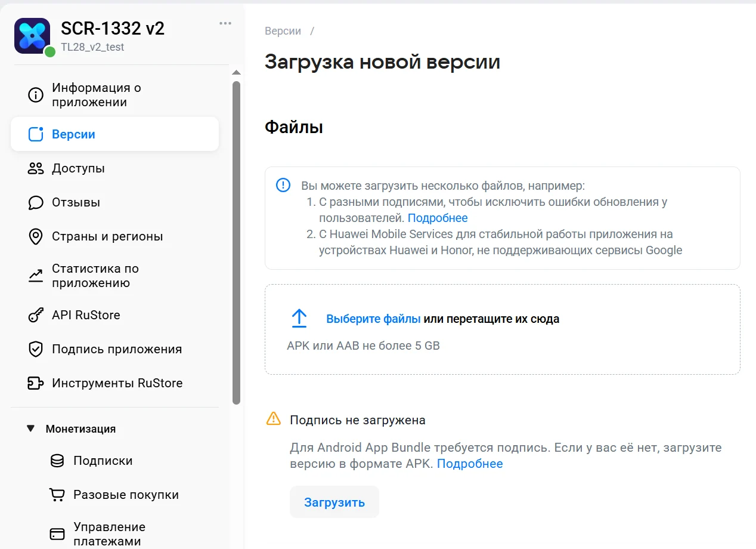The image size is (756, 549).
Task: Collapse the Монетизация section triangle
Action: pos(31,428)
